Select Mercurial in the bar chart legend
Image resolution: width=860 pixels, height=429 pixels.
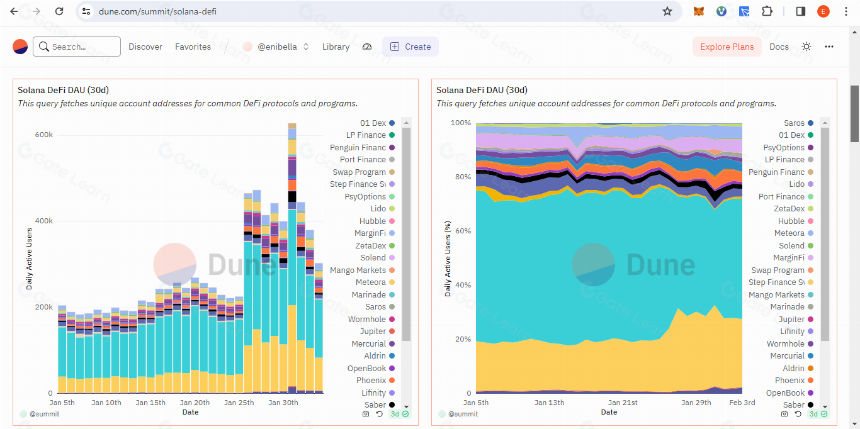pos(374,343)
